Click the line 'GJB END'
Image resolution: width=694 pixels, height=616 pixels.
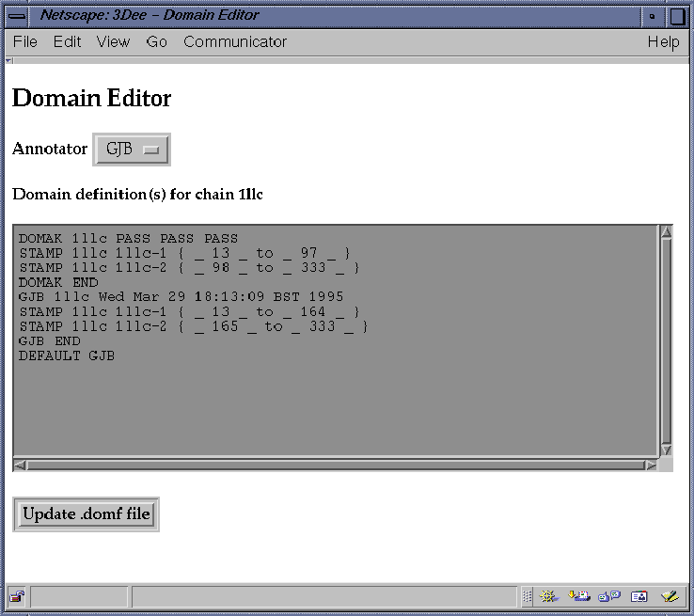[x=50, y=341]
